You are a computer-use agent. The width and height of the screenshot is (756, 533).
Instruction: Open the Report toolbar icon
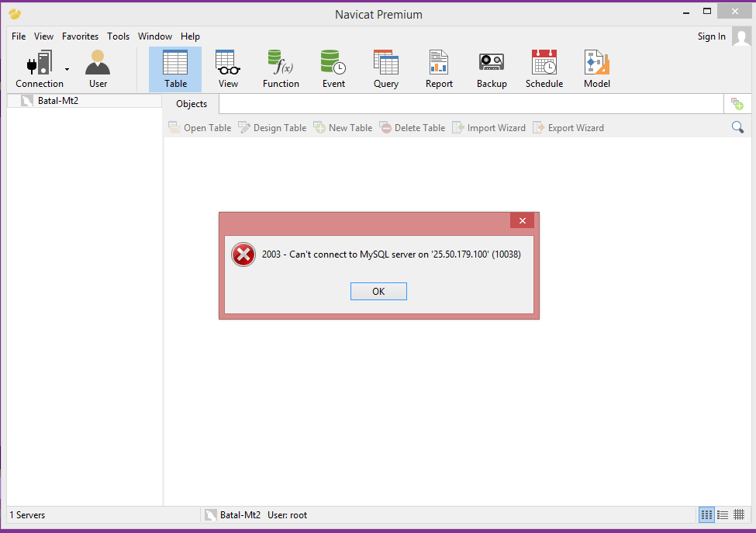click(x=439, y=69)
